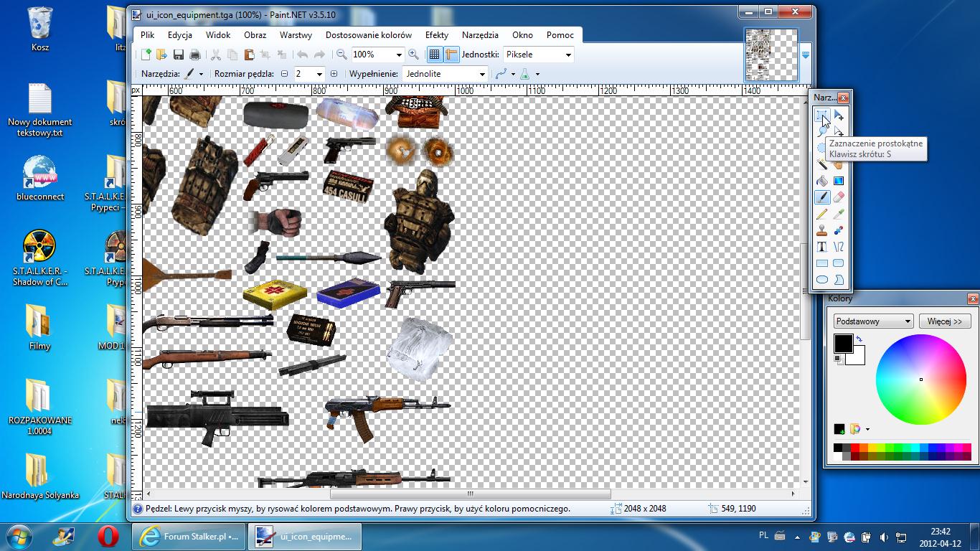Select the Rectangle Select tool
Viewport: 980px width, 551px height.
point(822,116)
